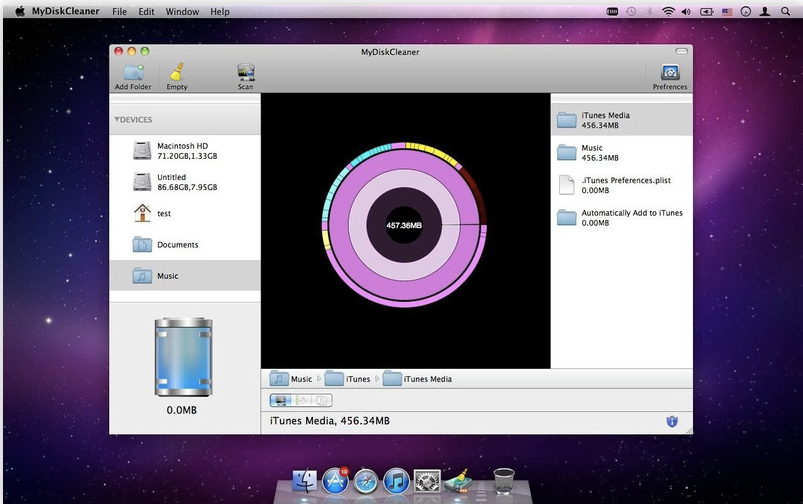803x504 pixels.
Task: Switch to the second view mode segment
Action: (x=301, y=400)
